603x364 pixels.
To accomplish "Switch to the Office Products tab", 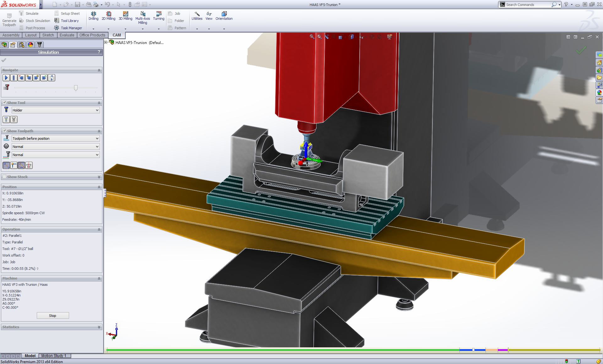I will coord(92,35).
